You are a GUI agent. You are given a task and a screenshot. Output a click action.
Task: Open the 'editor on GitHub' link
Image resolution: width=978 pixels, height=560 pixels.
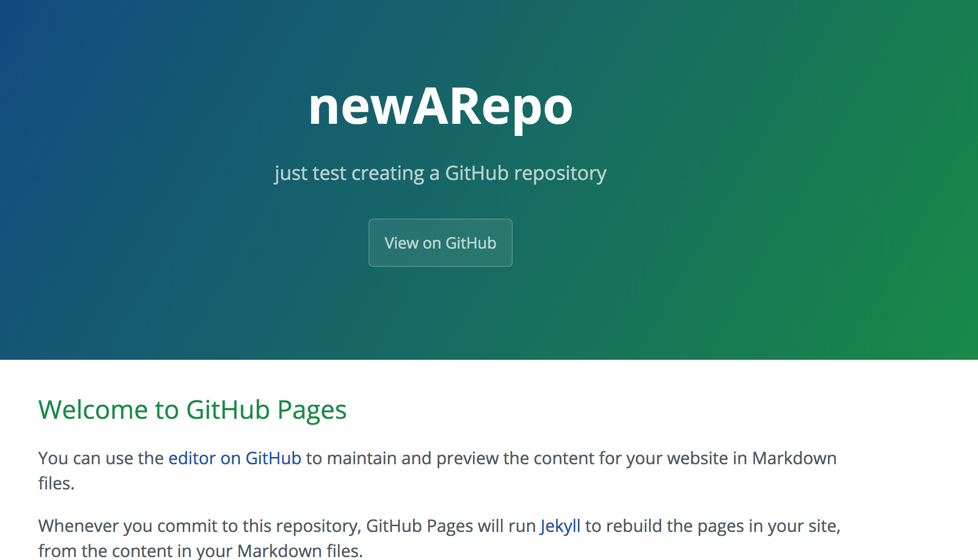click(235, 458)
